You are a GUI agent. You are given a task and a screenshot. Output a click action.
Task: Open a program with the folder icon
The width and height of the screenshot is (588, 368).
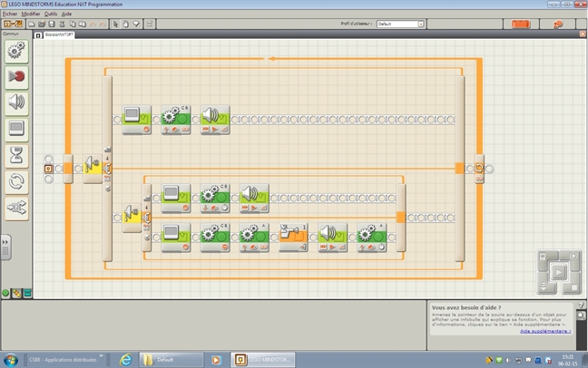tap(42, 24)
